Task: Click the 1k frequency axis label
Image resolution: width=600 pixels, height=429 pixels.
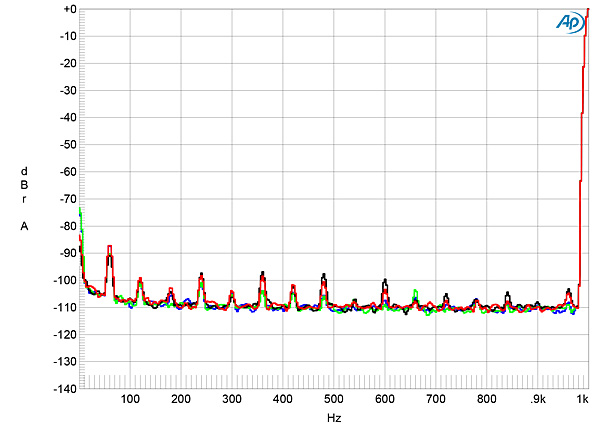Action: coord(583,400)
